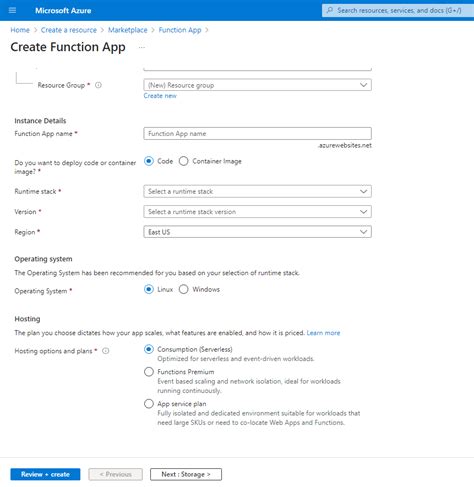This screenshot has width=474, height=487.
Task: Select App service plan hosting option
Action: (x=149, y=404)
